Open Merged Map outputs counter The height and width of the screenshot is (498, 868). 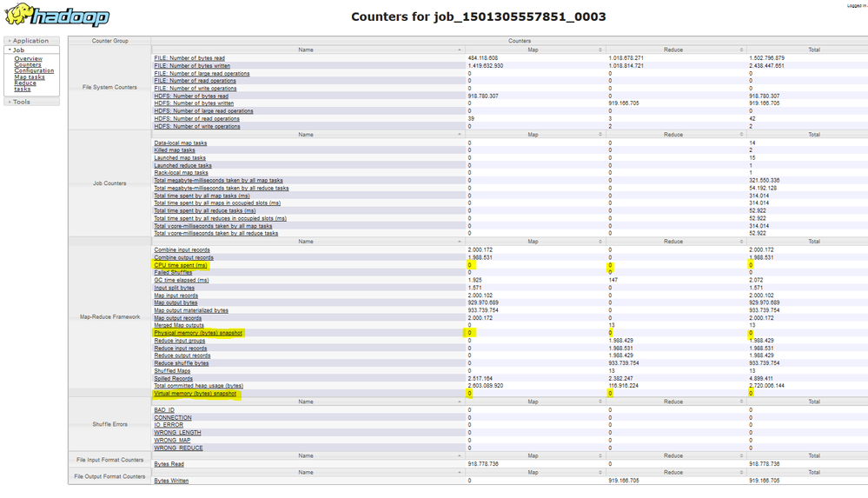[179, 326]
